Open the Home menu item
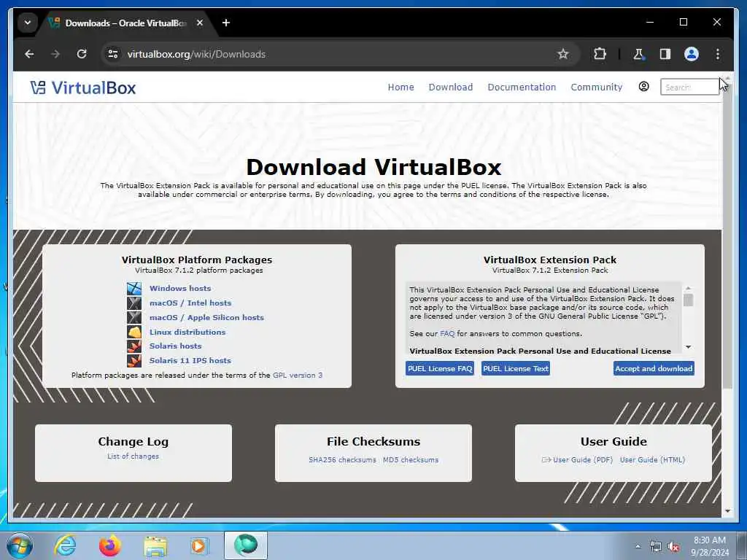 [x=400, y=87]
